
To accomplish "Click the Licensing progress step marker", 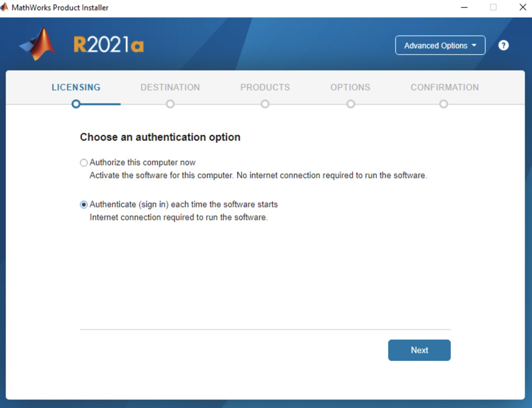I will [76, 104].
